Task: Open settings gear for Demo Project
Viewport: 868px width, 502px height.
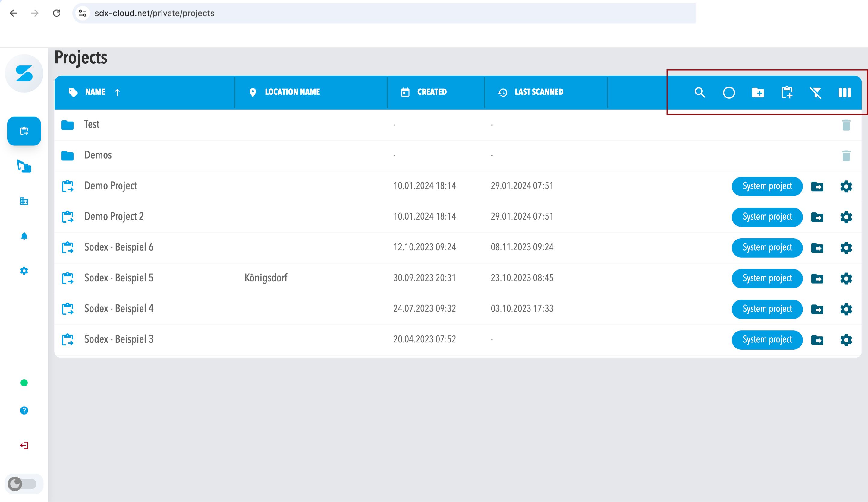Action: (846, 186)
